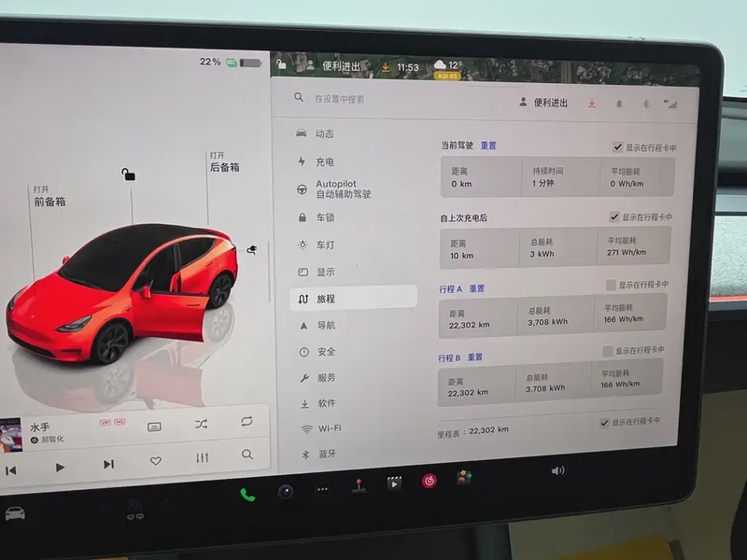Check 显示在行程卡中 for 行程 B
747x560 pixels.
(608, 351)
